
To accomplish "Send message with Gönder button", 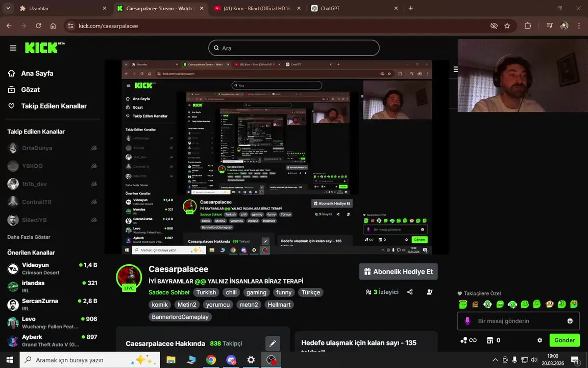I will [x=565, y=340].
